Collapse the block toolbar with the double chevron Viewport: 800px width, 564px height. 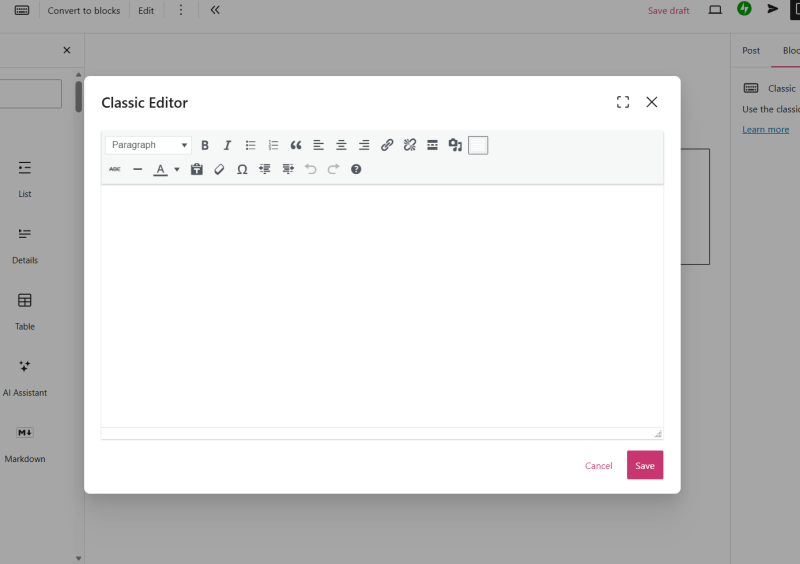pos(215,10)
